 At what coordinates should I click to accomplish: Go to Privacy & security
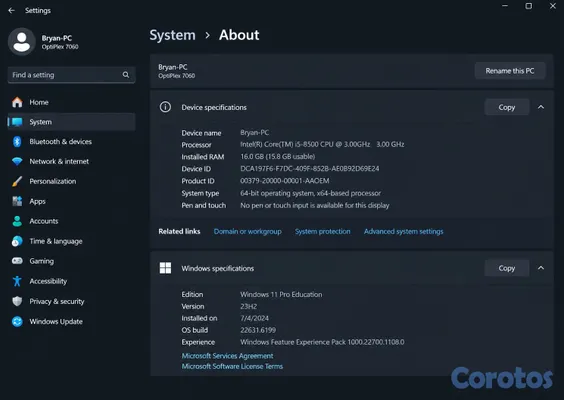(72, 301)
